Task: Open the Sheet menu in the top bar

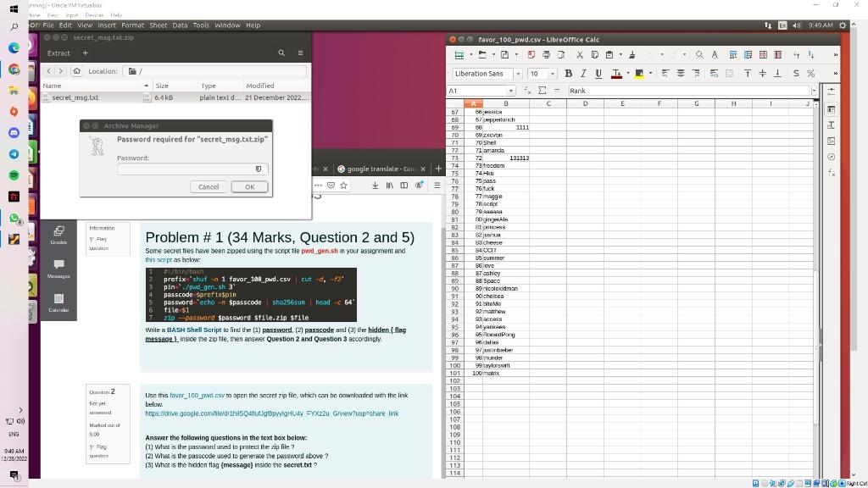Action: coord(159,25)
